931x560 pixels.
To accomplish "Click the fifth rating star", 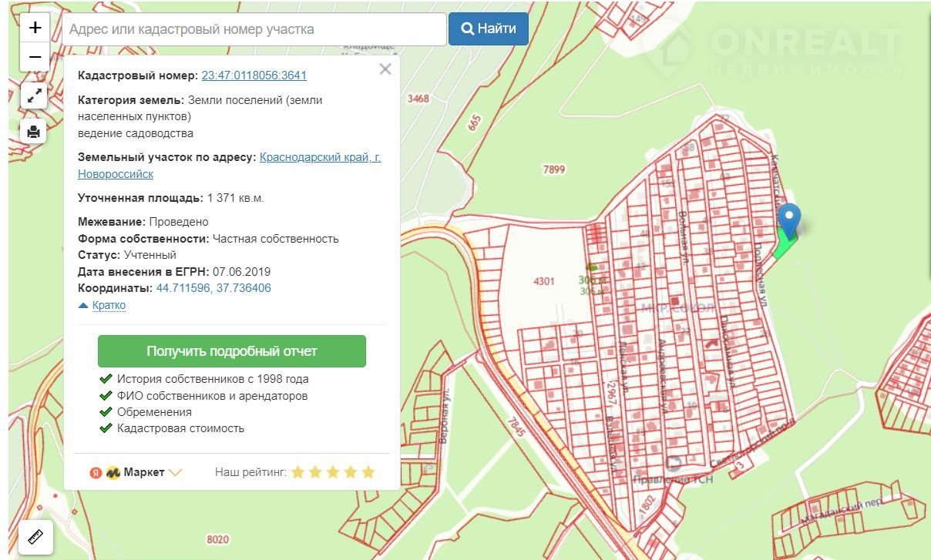I will pyautogui.click(x=368, y=472).
